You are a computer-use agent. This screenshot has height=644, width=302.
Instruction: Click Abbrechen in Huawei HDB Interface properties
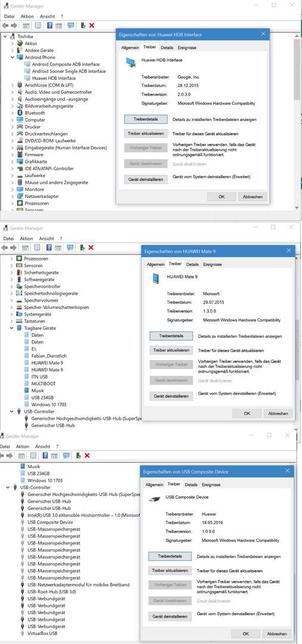point(253,197)
